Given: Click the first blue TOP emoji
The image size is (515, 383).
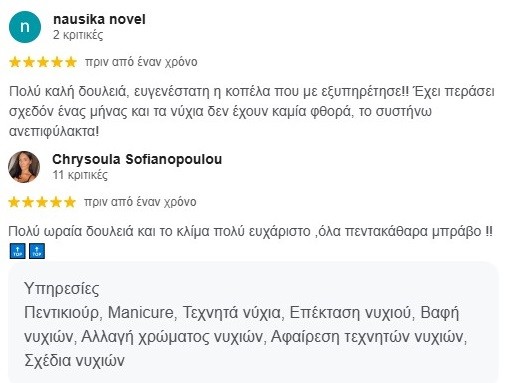Looking at the screenshot, I should [17, 251].
